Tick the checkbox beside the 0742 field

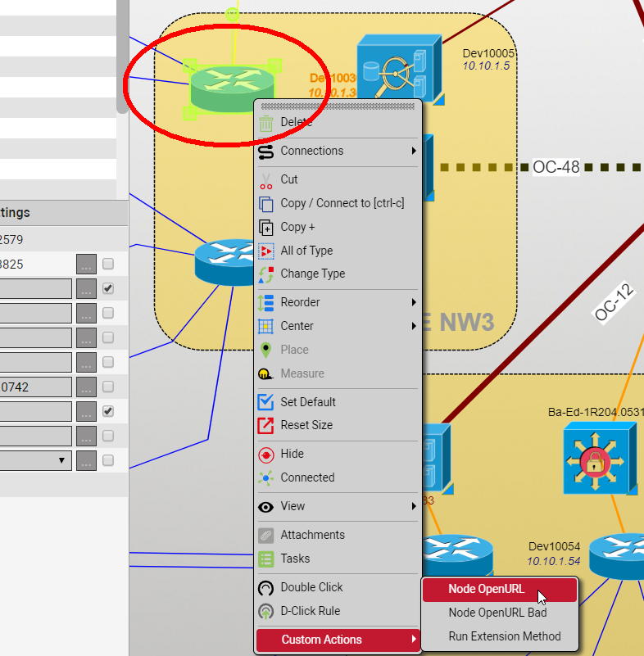[x=108, y=387]
